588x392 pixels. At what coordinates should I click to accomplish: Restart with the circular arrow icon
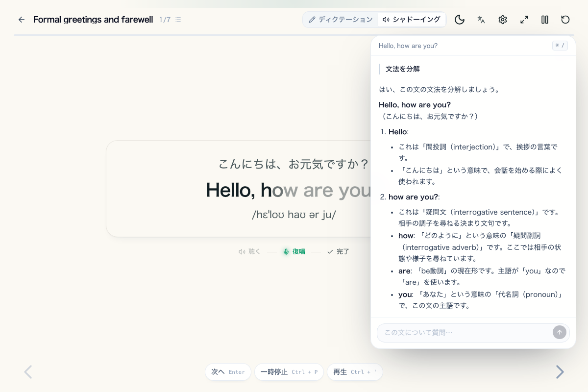pos(565,20)
